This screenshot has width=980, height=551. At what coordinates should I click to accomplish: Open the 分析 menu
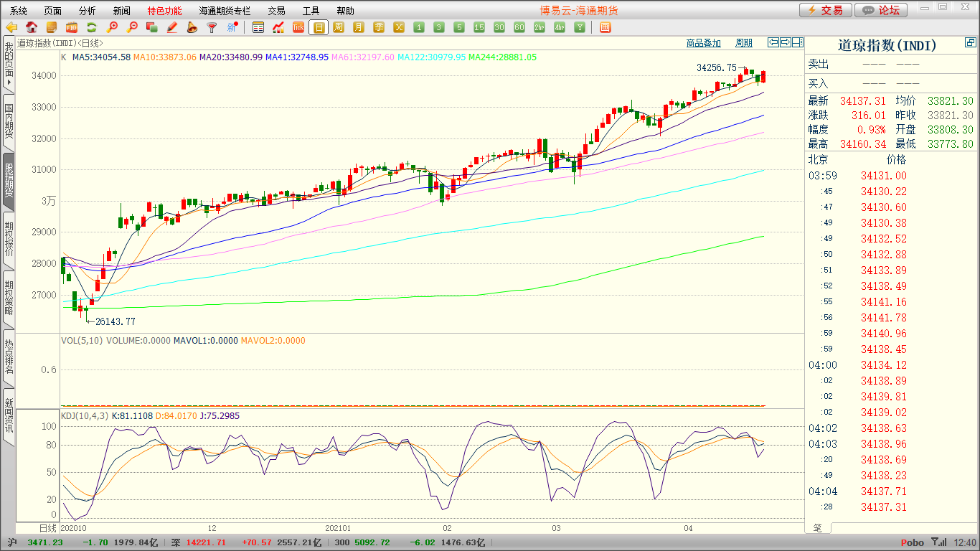coord(88,11)
